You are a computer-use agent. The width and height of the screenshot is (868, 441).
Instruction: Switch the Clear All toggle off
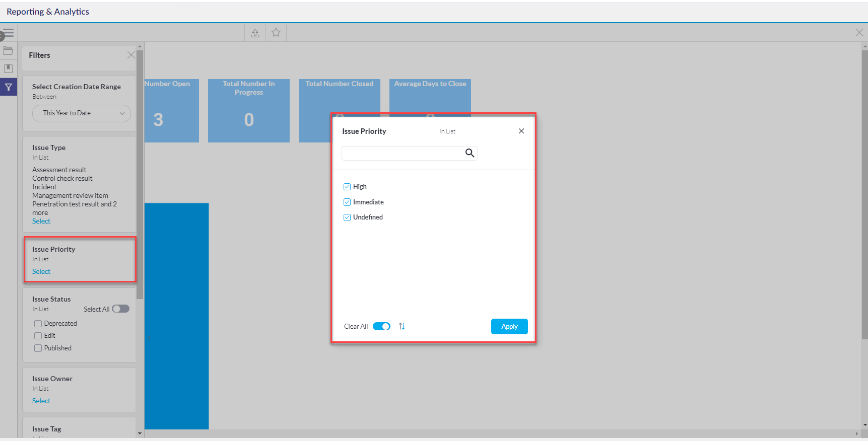pyautogui.click(x=381, y=326)
